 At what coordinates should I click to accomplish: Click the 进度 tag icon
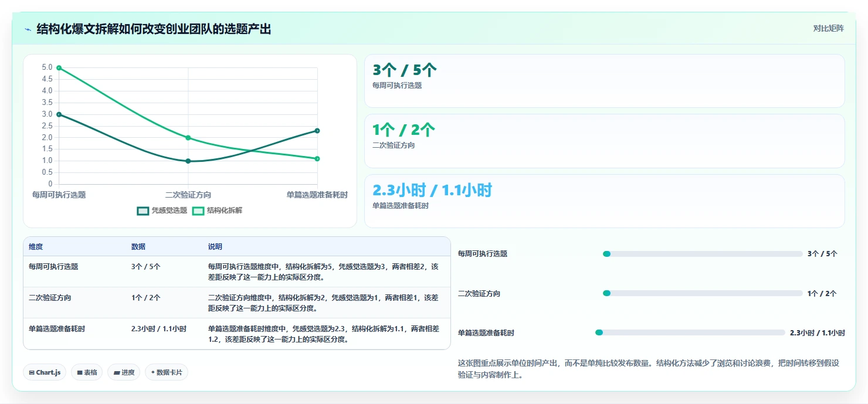point(116,373)
